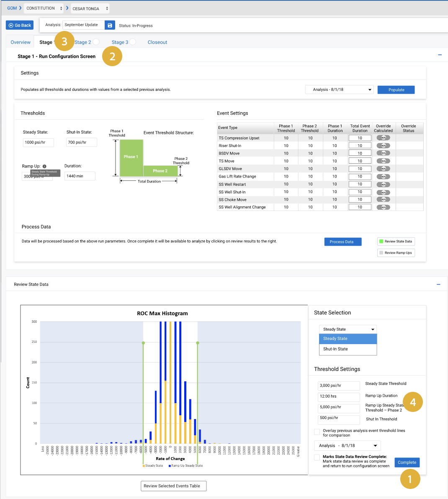Click the Process Data button

(x=342, y=242)
